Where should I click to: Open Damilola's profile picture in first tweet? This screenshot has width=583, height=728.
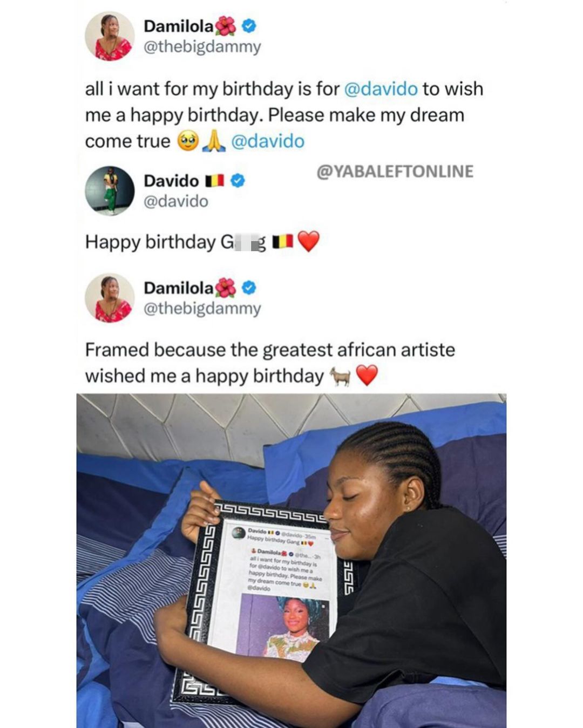click(110, 37)
